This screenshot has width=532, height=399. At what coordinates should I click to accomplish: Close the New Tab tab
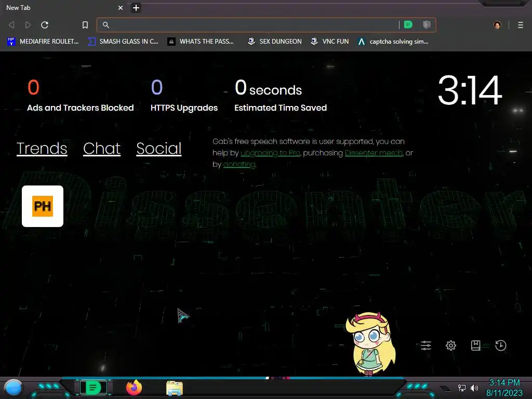click(x=121, y=7)
